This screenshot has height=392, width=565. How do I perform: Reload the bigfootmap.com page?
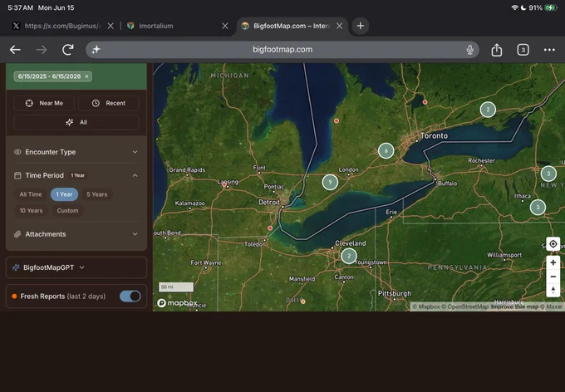tap(68, 50)
